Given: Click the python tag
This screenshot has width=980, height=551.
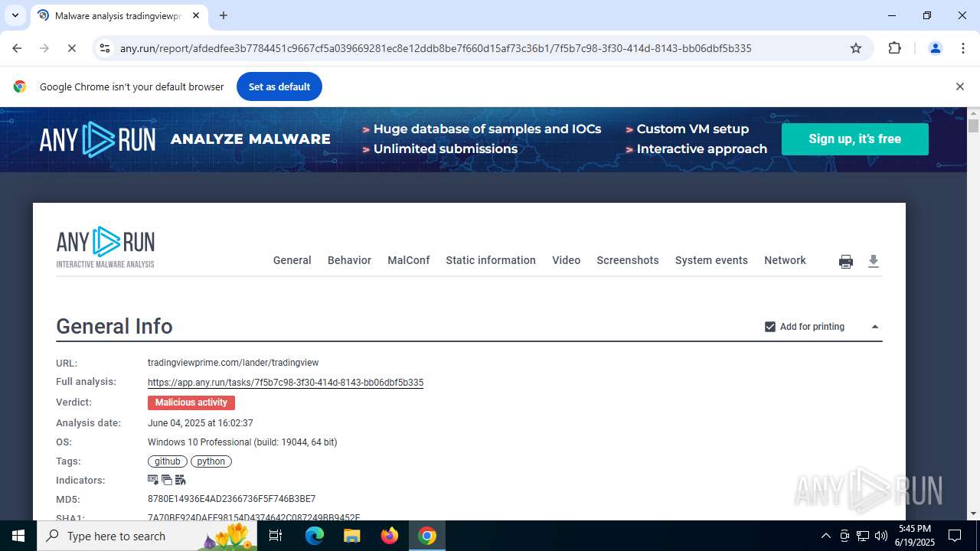Looking at the screenshot, I should 211,461.
